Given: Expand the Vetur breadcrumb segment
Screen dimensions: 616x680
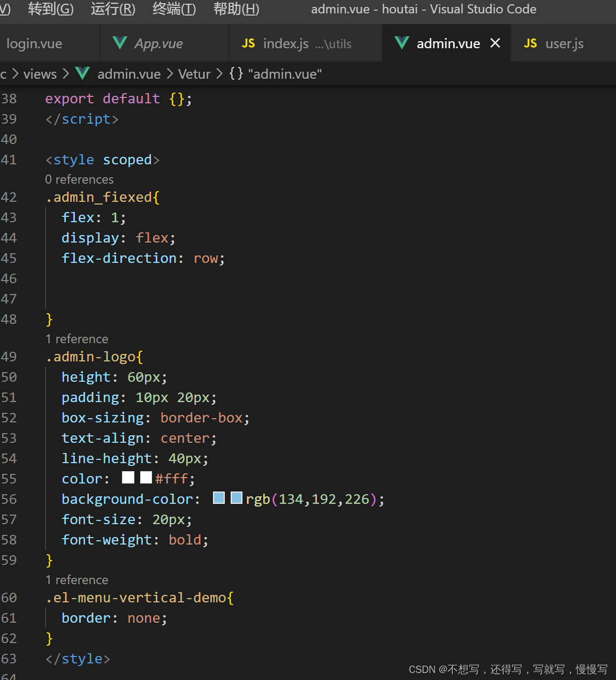Looking at the screenshot, I should (x=194, y=74).
